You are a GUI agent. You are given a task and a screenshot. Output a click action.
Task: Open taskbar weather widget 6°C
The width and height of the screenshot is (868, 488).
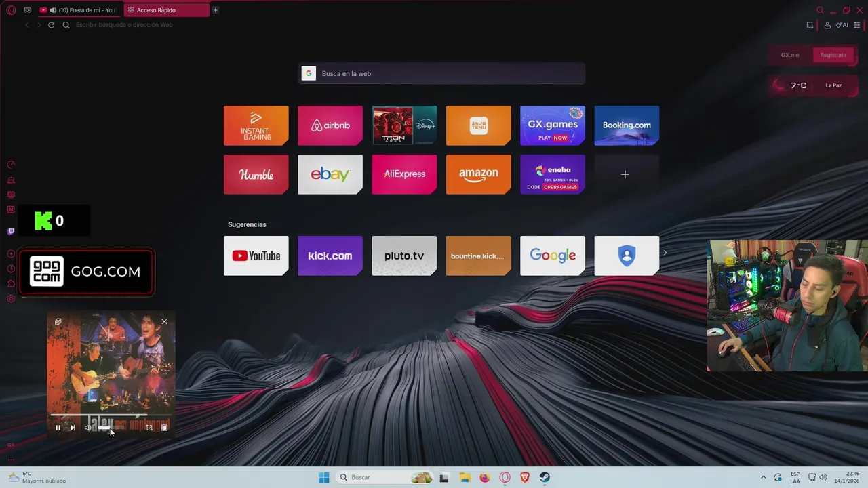(x=37, y=477)
